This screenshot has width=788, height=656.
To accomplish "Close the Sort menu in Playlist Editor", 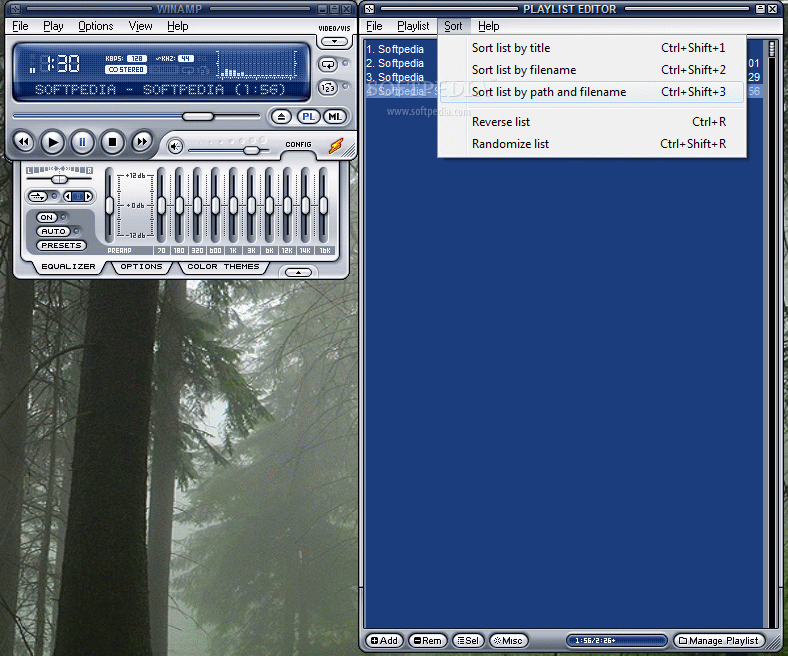I will pyautogui.click(x=453, y=26).
